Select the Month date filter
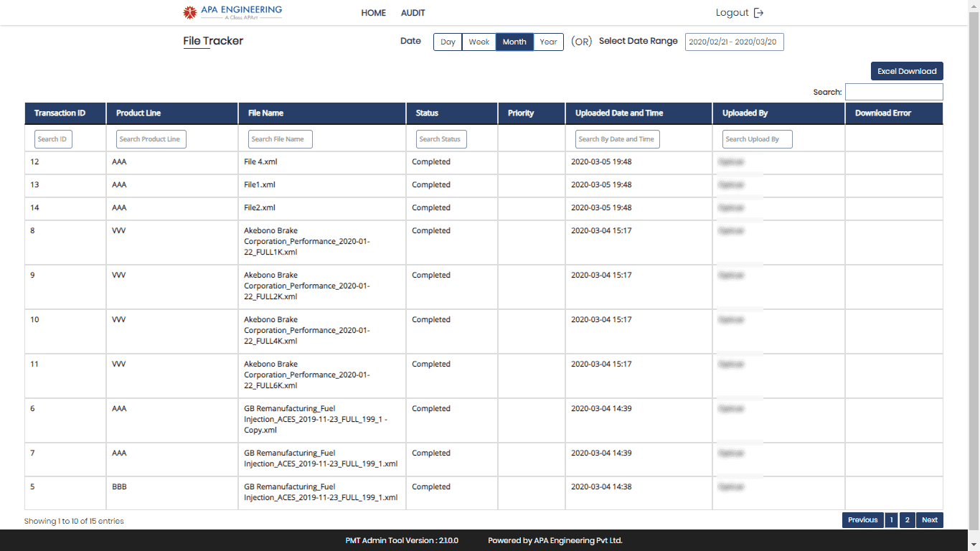Screen dimensions: 980x551 tap(514, 42)
